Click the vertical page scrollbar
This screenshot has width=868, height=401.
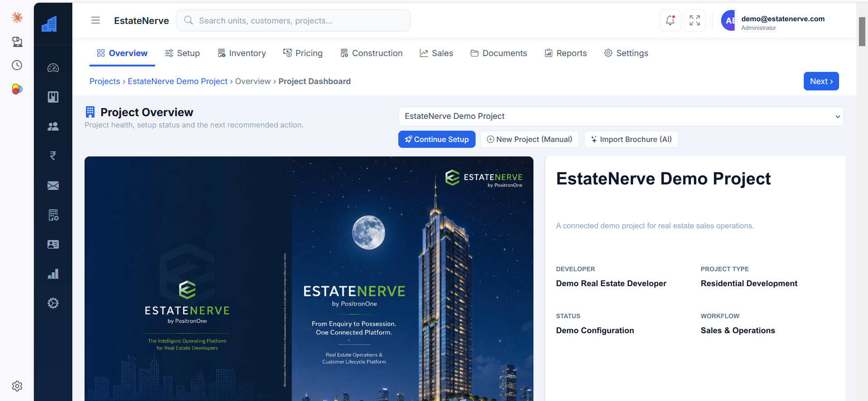coord(862,32)
